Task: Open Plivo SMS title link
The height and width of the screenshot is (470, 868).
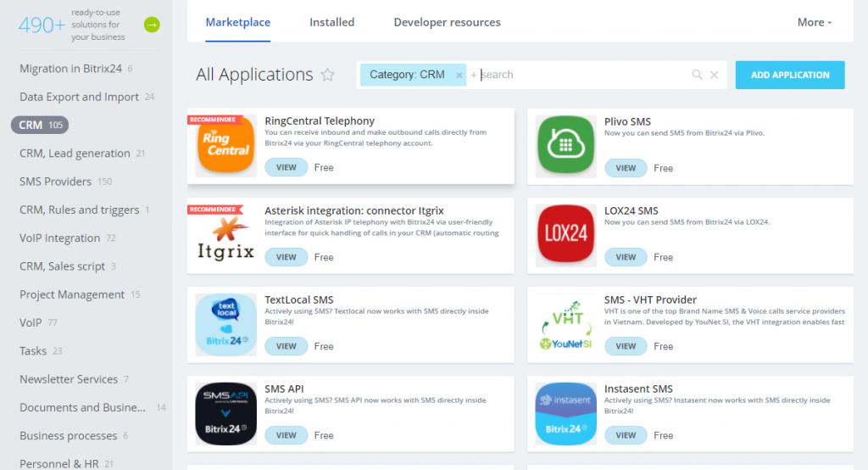Action: tap(627, 121)
